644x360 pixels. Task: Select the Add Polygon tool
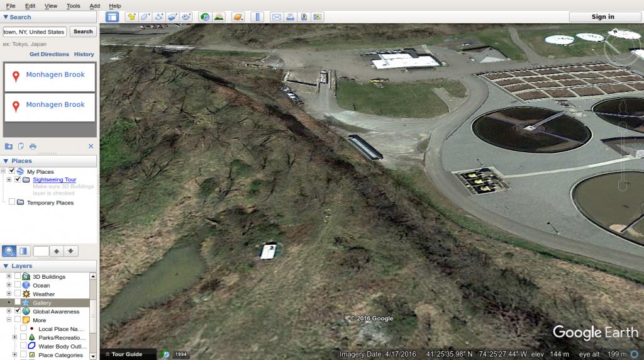145,17
